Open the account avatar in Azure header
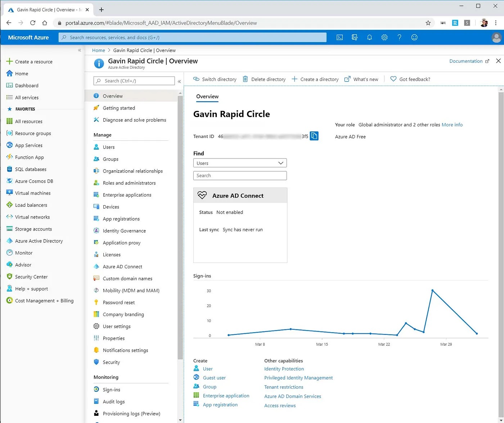 pos(496,37)
